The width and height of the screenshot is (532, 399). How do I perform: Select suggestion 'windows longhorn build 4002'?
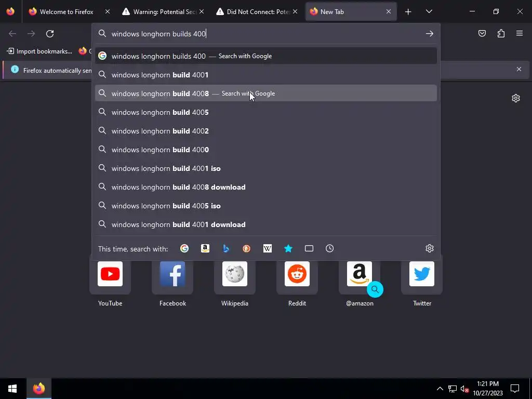tap(266, 130)
